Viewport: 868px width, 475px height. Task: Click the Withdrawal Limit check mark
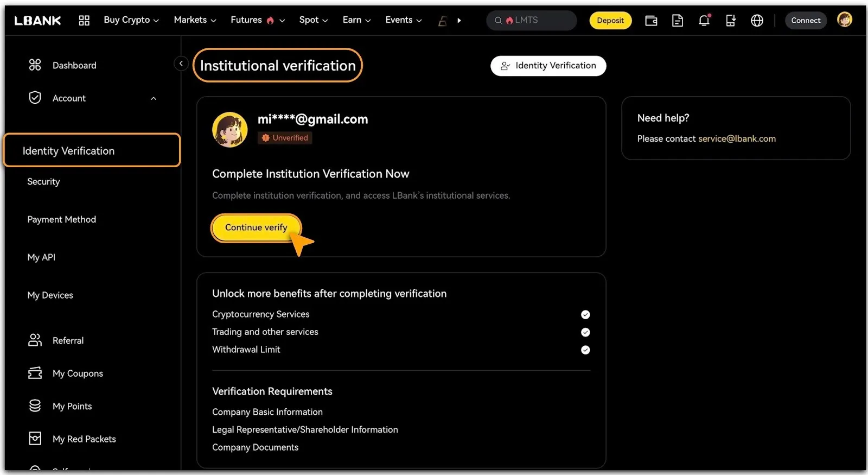click(x=585, y=350)
